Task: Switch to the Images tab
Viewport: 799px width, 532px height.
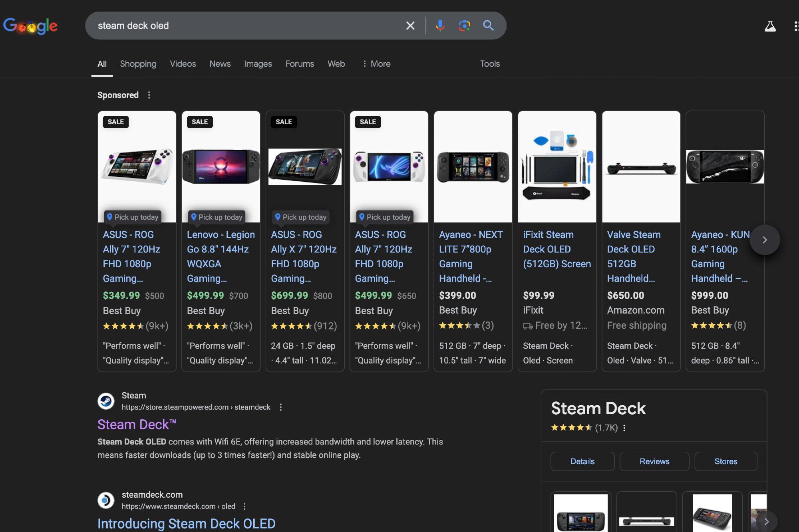Action: (x=258, y=64)
